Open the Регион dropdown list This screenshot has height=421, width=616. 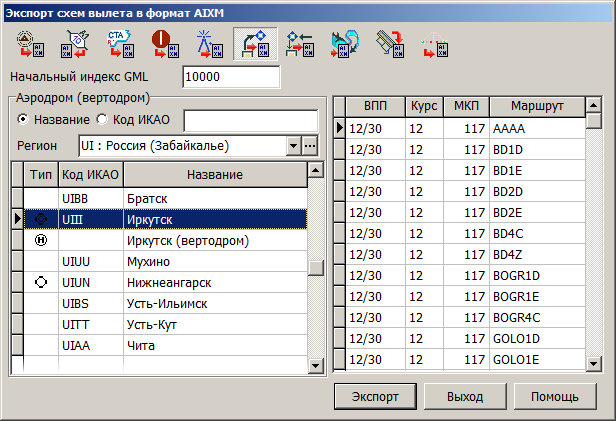293,146
